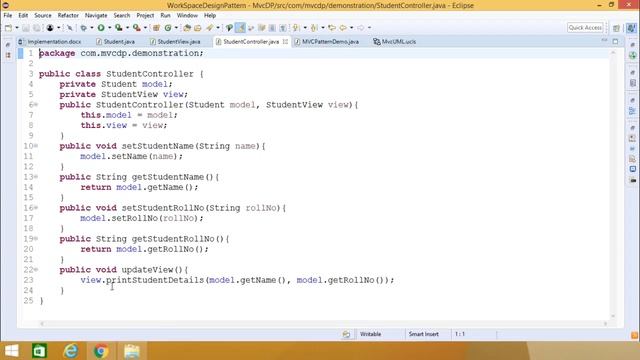Close the StudentController.java tab

tap(285, 42)
